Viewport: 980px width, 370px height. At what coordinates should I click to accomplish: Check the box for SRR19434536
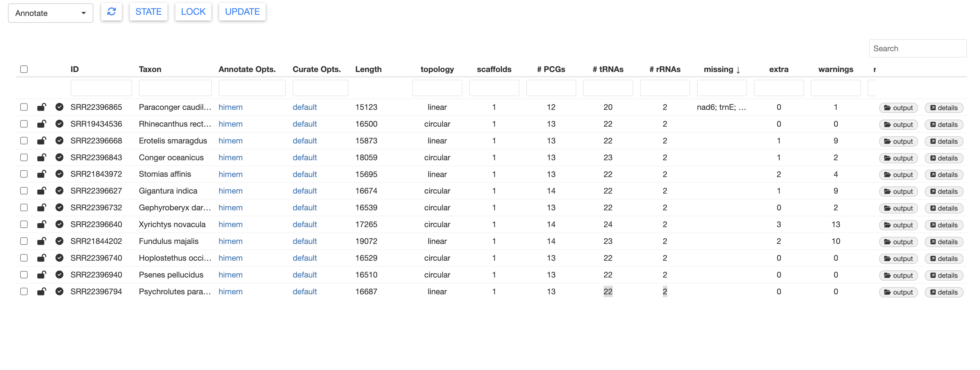coord(24,124)
